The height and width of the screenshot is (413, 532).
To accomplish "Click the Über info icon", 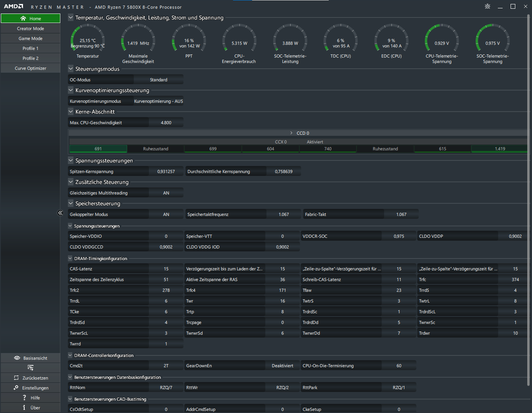I will pyautogui.click(x=24, y=407).
